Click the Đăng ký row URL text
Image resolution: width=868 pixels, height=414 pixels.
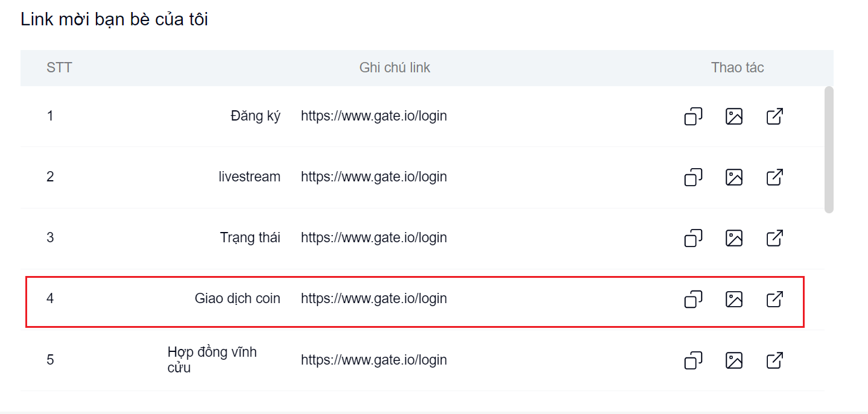coord(373,116)
